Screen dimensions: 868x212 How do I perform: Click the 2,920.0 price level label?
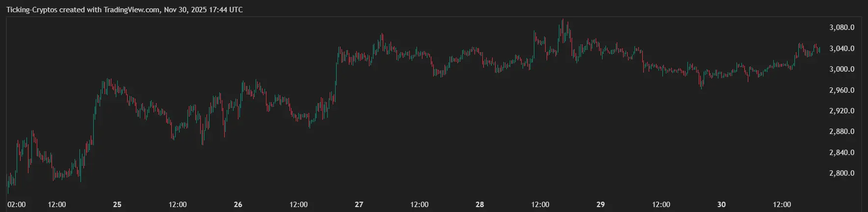[842, 111]
